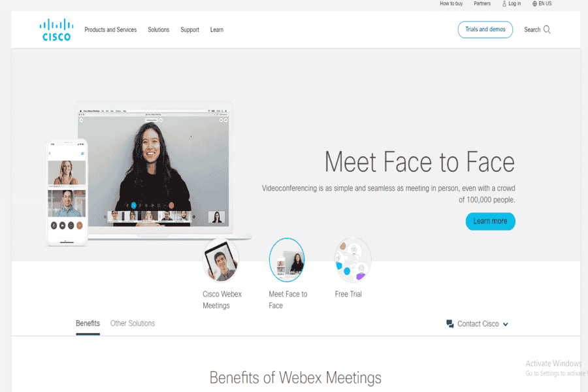Click the search magnifier icon
Image resolution: width=588 pixels, height=392 pixels.
click(547, 29)
